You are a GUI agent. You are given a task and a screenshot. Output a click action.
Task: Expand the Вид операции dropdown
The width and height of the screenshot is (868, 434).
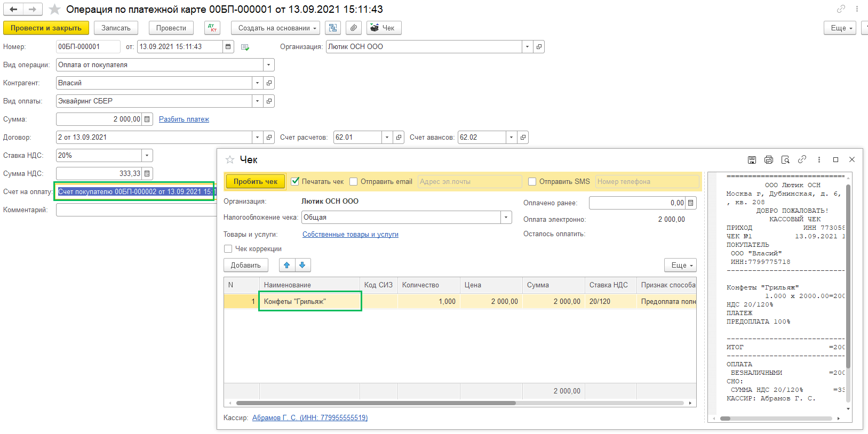pyautogui.click(x=268, y=65)
